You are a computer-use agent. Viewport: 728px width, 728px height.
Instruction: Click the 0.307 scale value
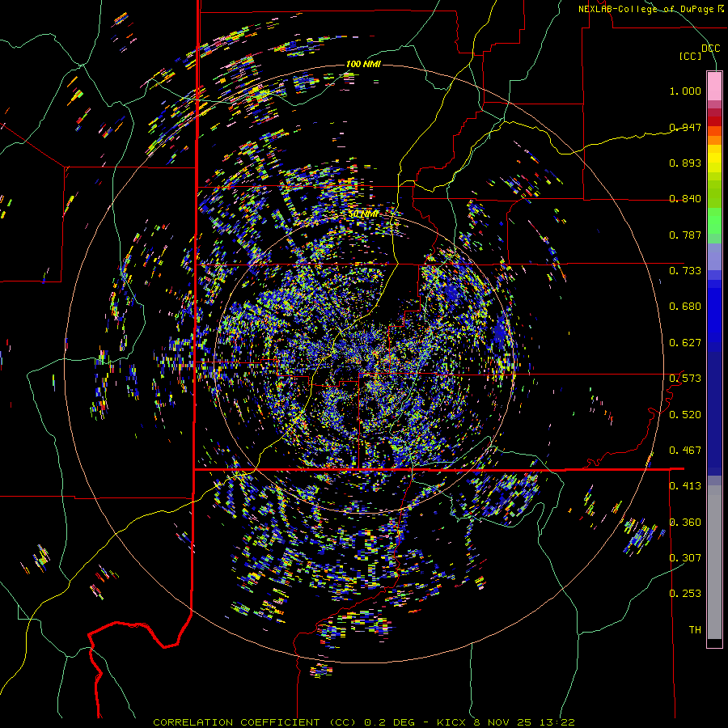coord(685,557)
